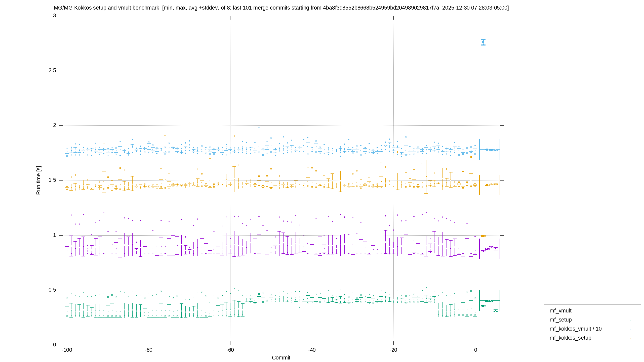This screenshot has height=362, width=644.
Task: Click the small orange summary marker at 1.0
Action: (x=483, y=236)
